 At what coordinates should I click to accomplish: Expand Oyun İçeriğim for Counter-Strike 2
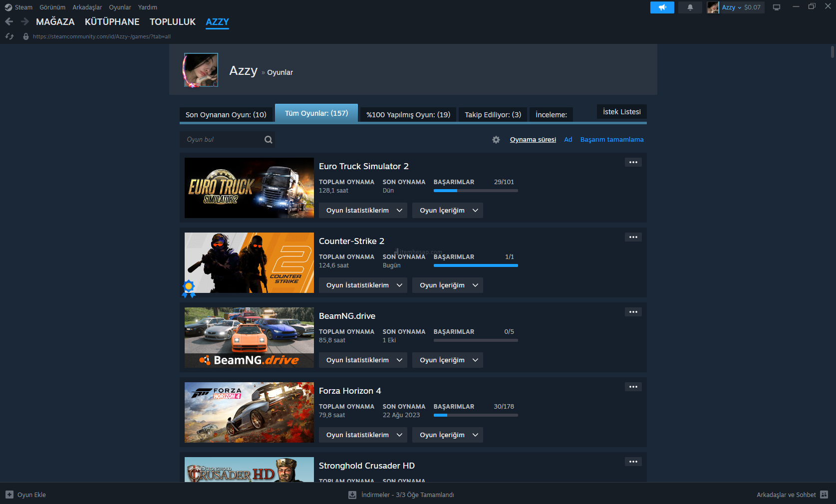[447, 285]
